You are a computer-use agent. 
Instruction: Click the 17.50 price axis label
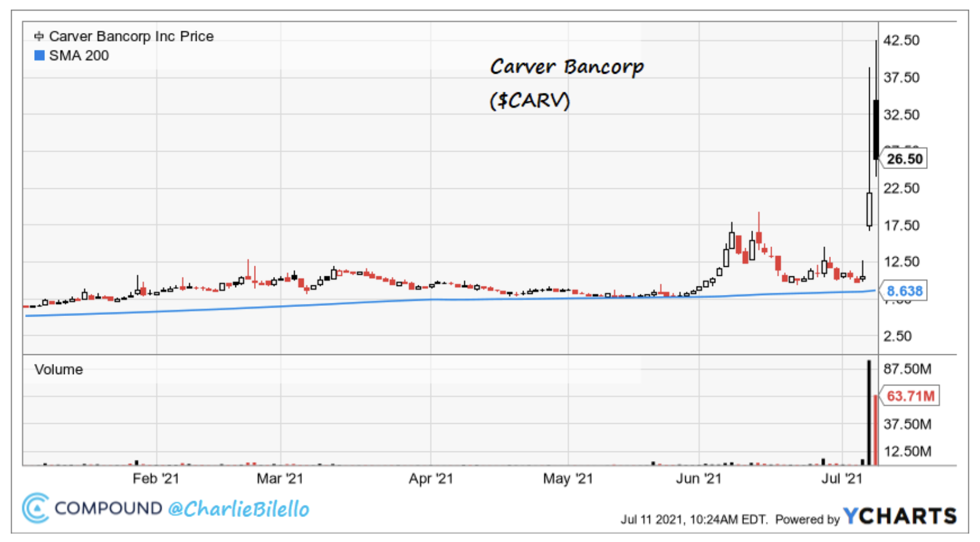pos(902,225)
